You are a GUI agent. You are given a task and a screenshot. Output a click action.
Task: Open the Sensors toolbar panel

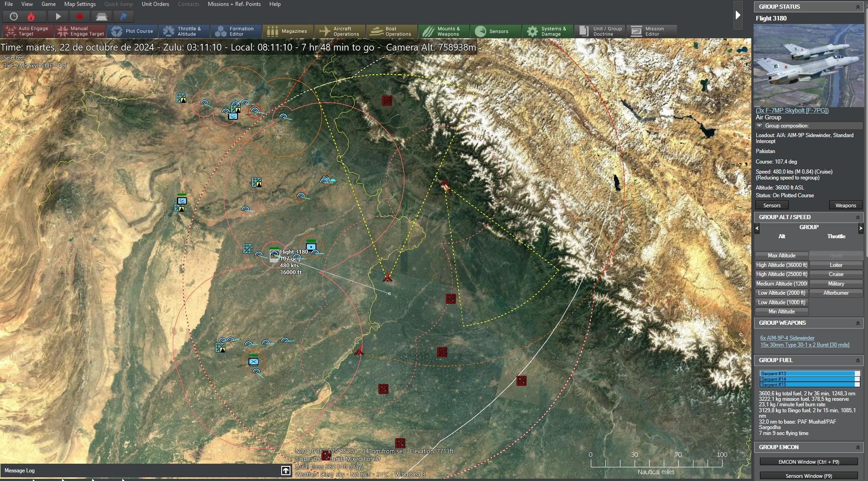click(495, 31)
